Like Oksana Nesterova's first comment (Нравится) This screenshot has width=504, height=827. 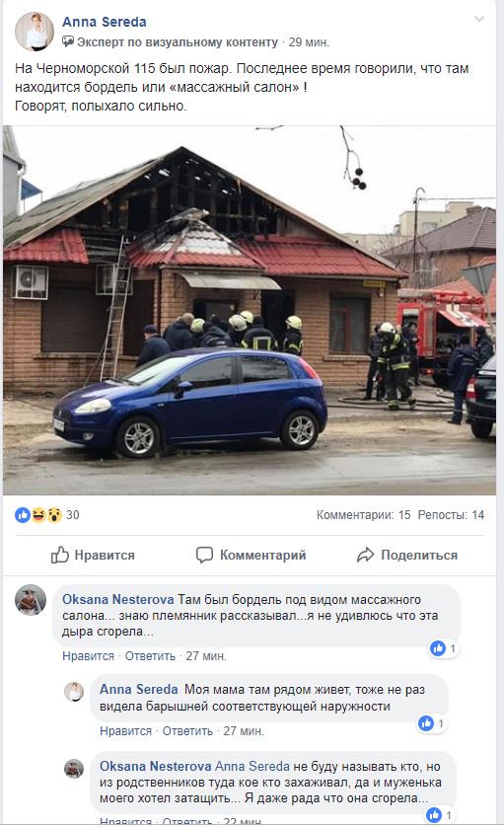(x=88, y=656)
